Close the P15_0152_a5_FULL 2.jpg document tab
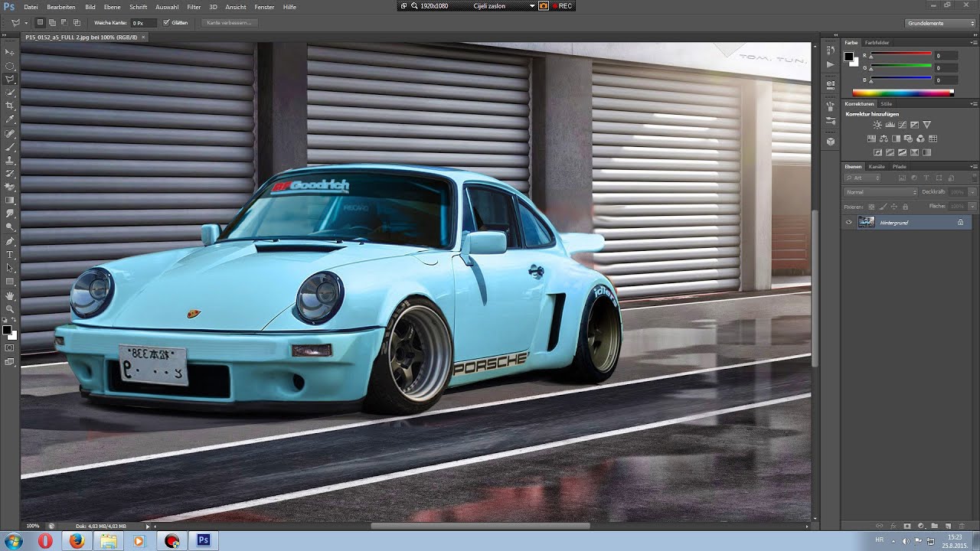980x551 pixels. pyautogui.click(x=143, y=37)
